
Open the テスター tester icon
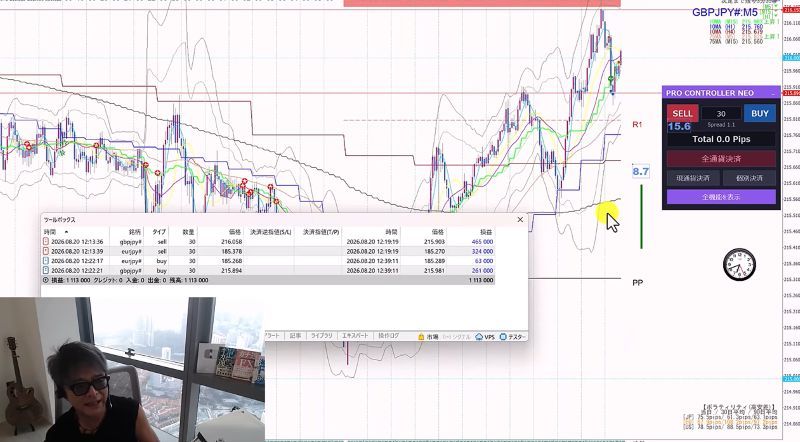point(503,337)
